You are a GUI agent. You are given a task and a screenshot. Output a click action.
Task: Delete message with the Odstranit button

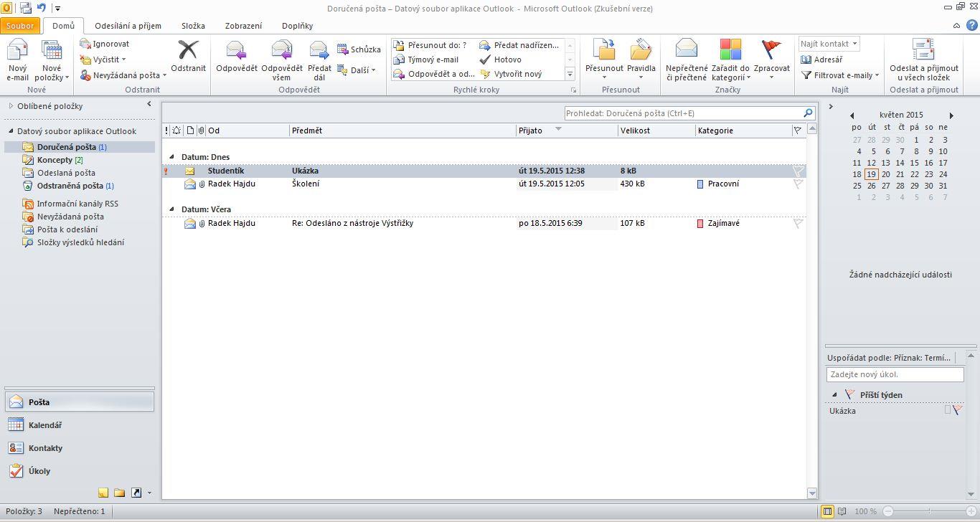189,57
